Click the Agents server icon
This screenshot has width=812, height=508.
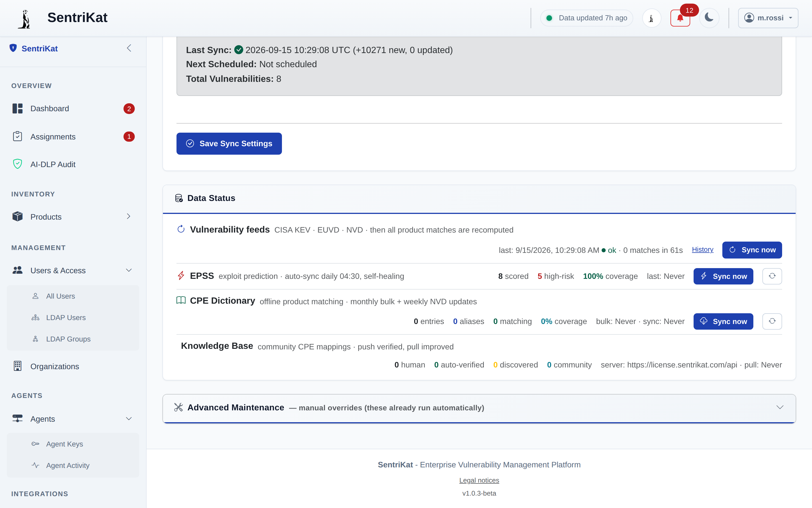point(17,418)
